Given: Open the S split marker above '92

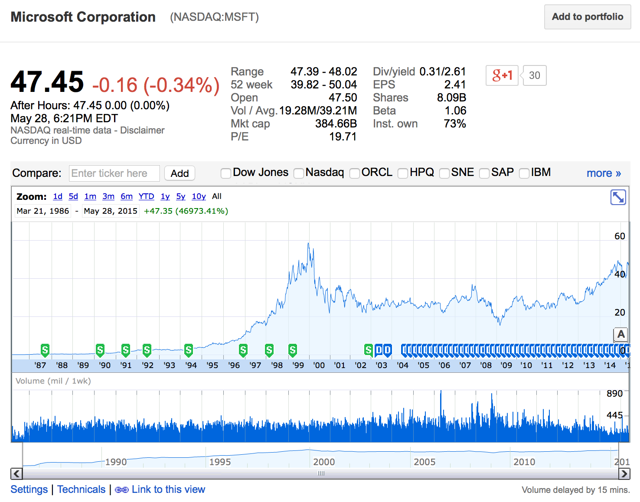Looking at the screenshot, I should click(x=147, y=350).
